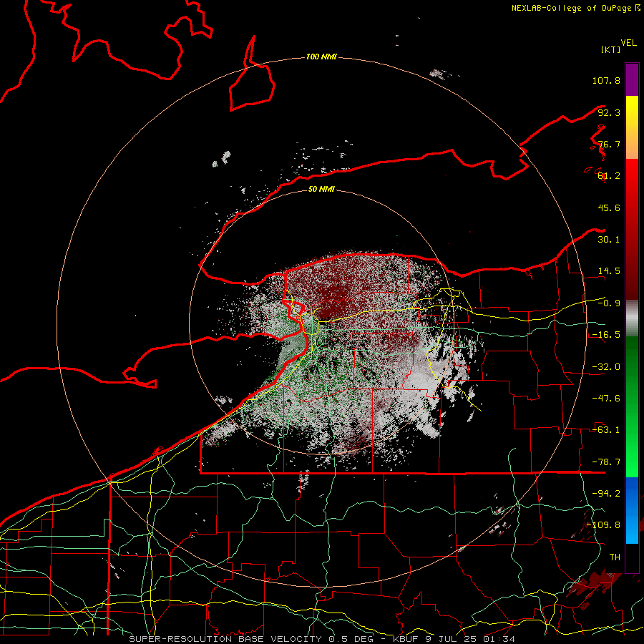This screenshot has height=644, width=644.
Task: Select the 76.7 velocity scale label
Action: [609, 144]
